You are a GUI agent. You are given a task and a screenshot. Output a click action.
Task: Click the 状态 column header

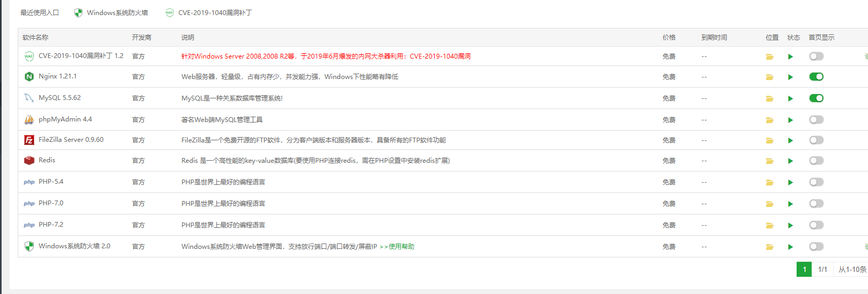coord(793,38)
